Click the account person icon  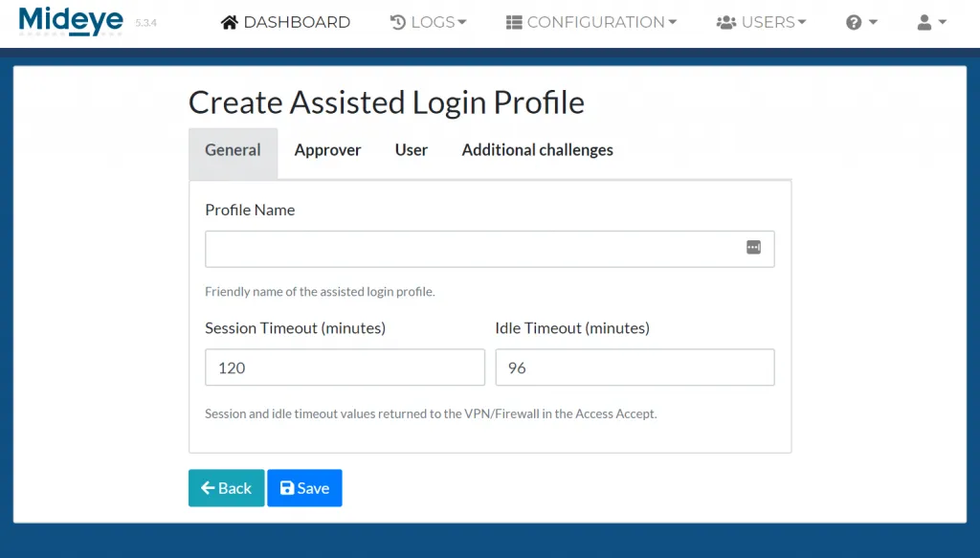pyautogui.click(x=923, y=21)
